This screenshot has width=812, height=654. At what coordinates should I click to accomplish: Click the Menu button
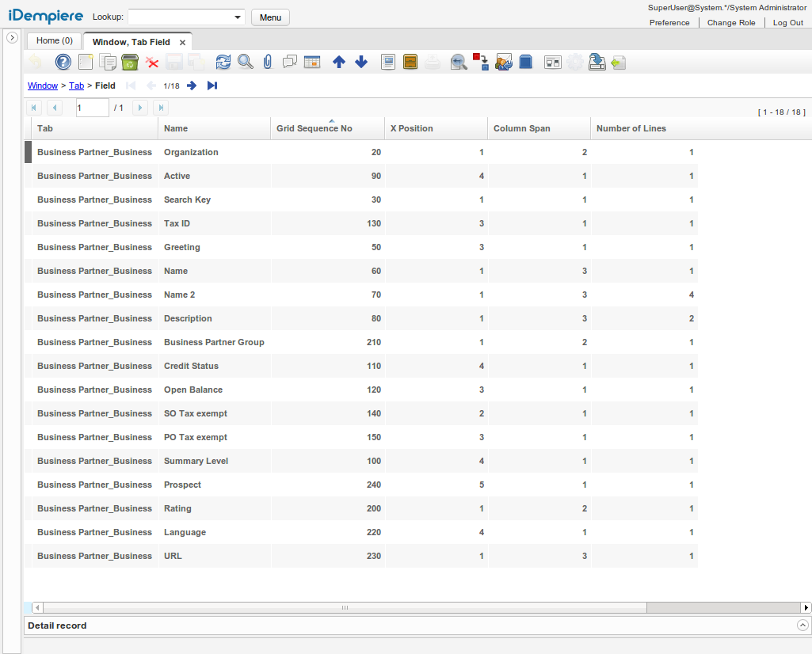point(270,17)
